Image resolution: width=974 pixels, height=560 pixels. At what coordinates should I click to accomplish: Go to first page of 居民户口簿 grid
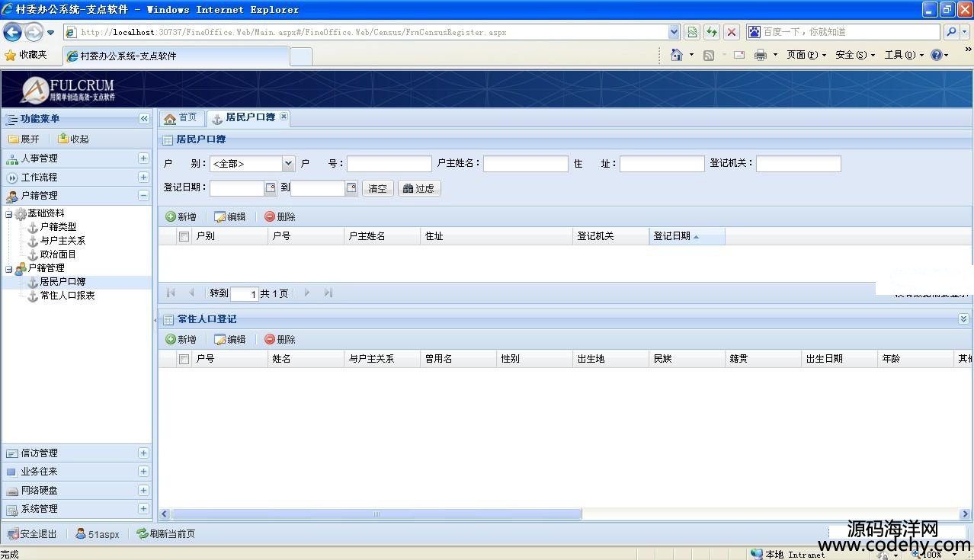click(x=171, y=293)
